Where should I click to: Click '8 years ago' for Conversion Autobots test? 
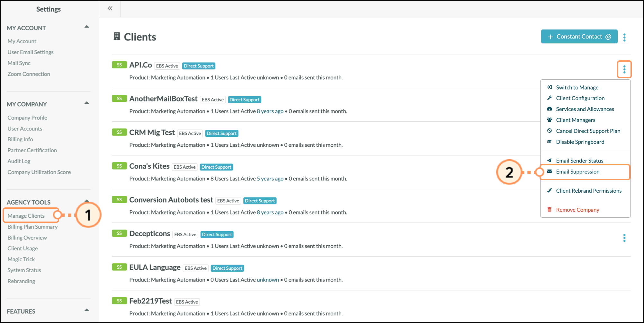[x=270, y=212]
